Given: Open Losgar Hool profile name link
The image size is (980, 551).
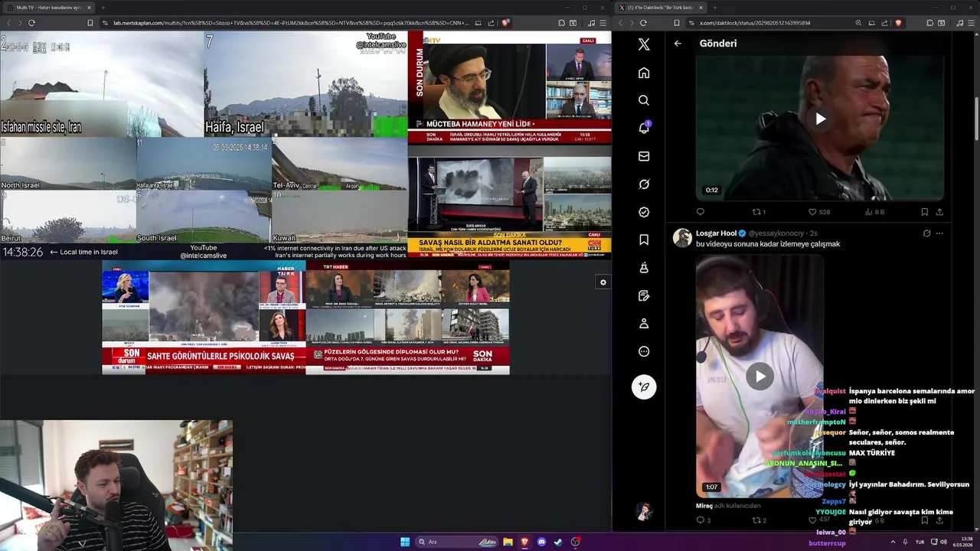Looking at the screenshot, I should (x=716, y=233).
